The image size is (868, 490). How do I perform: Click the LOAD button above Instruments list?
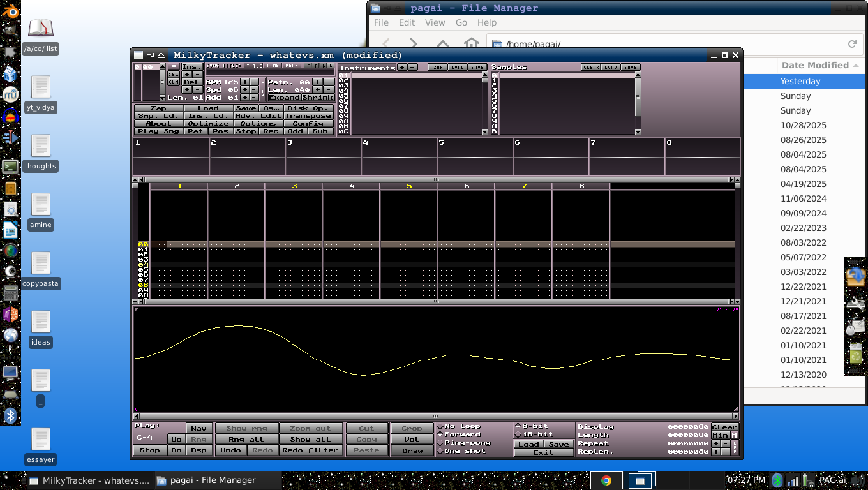coord(457,67)
